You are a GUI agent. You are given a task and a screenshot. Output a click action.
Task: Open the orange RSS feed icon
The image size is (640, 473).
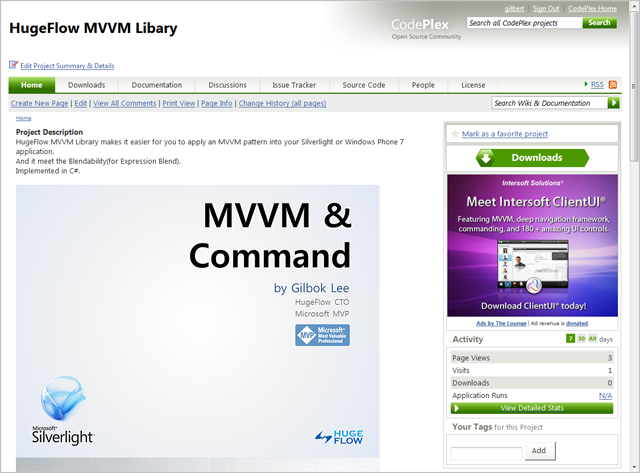tap(612, 84)
